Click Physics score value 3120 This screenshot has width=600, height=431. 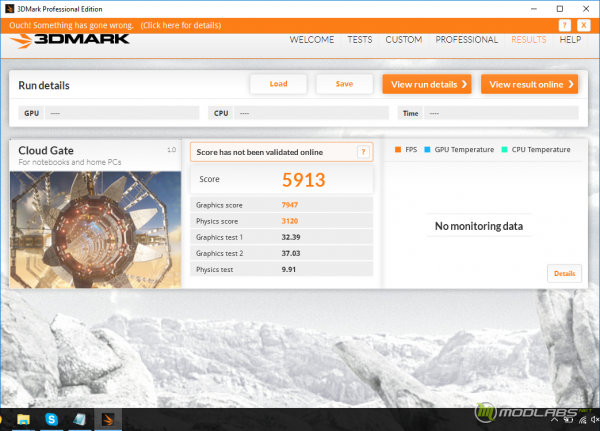pyautogui.click(x=290, y=221)
